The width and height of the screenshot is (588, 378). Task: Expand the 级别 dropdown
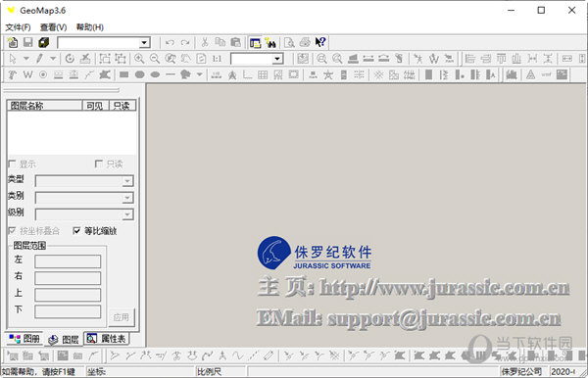(x=127, y=214)
